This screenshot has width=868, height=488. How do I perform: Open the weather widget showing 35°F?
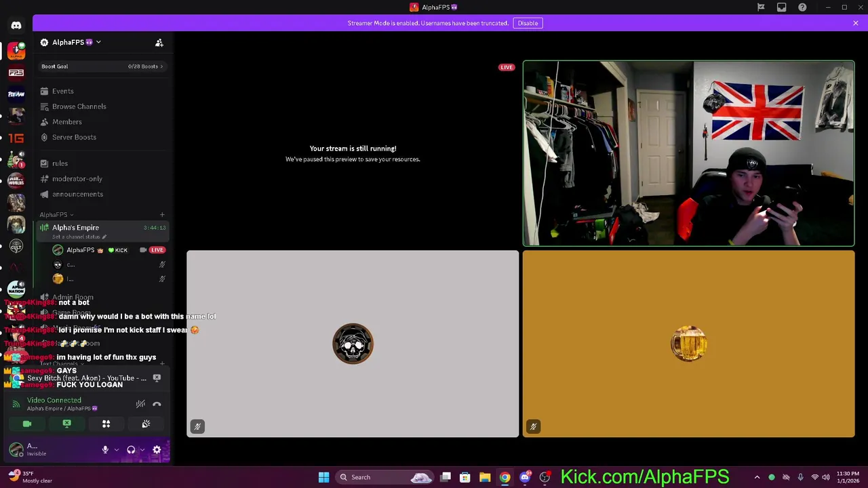pos(31,477)
